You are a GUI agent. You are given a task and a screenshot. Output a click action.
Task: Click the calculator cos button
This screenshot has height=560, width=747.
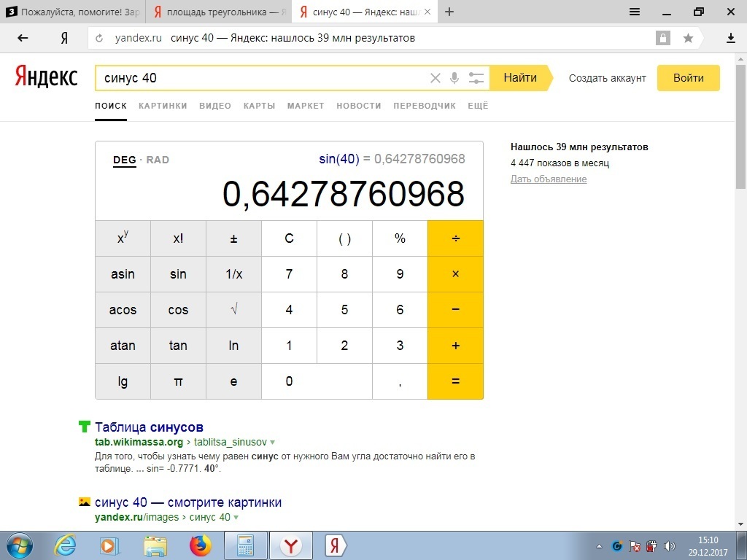coord(178,310)
